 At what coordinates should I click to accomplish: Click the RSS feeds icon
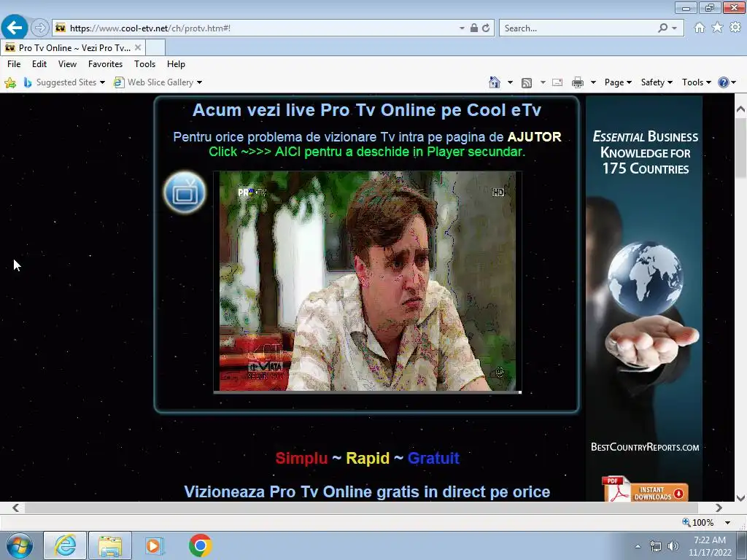[x=527, y=83]
